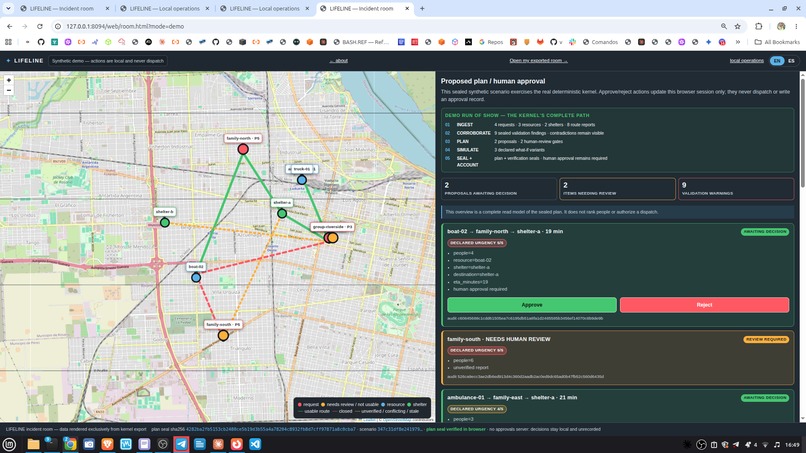Reject the boat-02 family-north proposal
This screenshot has width=806, height=453.
[x=704, y=305]
